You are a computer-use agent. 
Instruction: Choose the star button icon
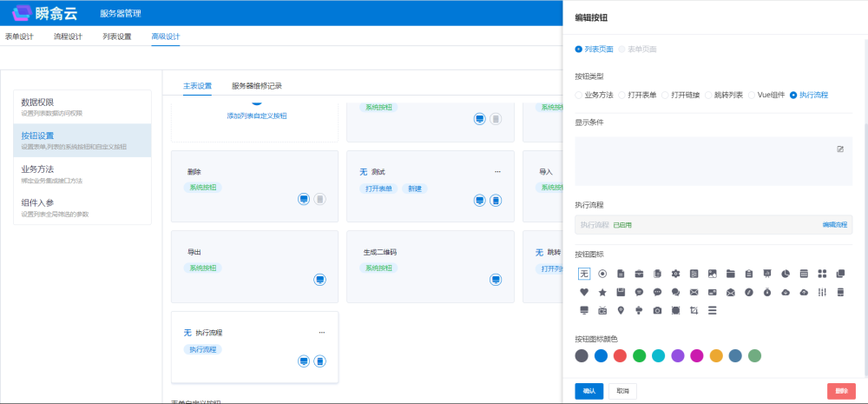coord(602,292)
